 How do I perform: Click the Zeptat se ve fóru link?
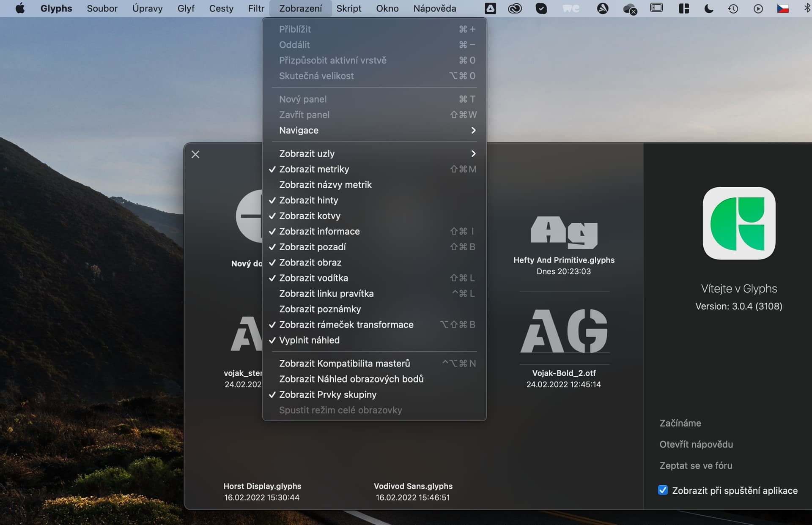696,465
